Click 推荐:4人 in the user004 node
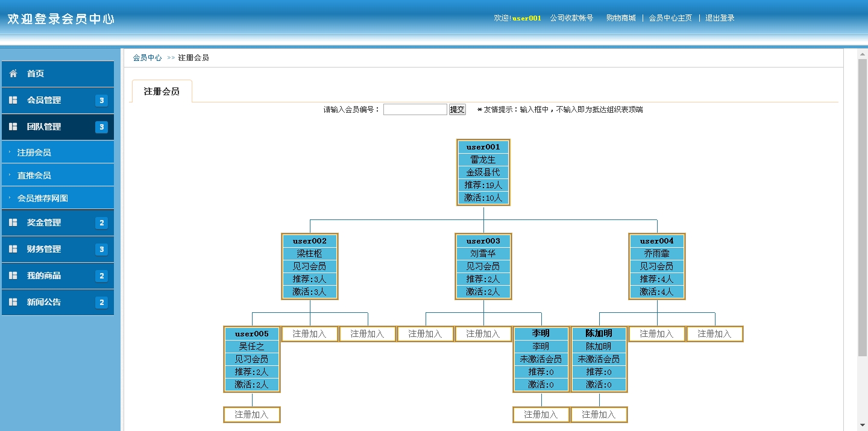 657,279
